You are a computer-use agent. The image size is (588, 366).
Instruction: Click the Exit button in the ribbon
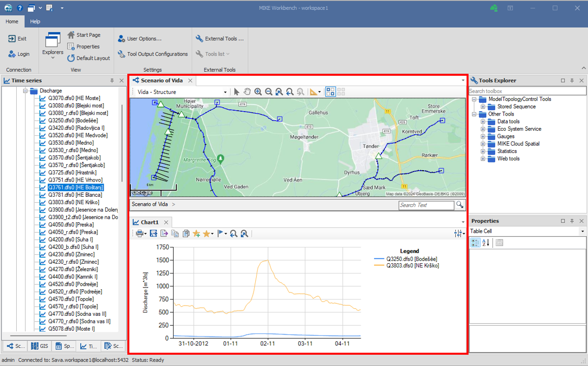pyautogui.click(x=18, y=39)
